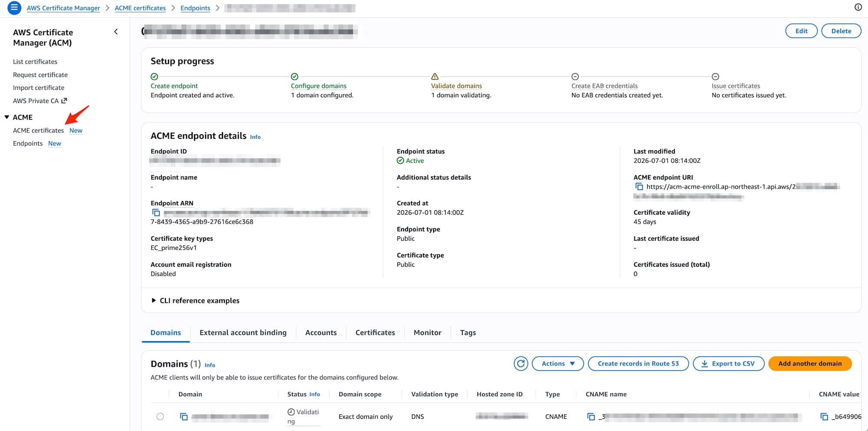Click the Issue certificates step link
This screenshot has width=868, height=431.
click(736, 86)
